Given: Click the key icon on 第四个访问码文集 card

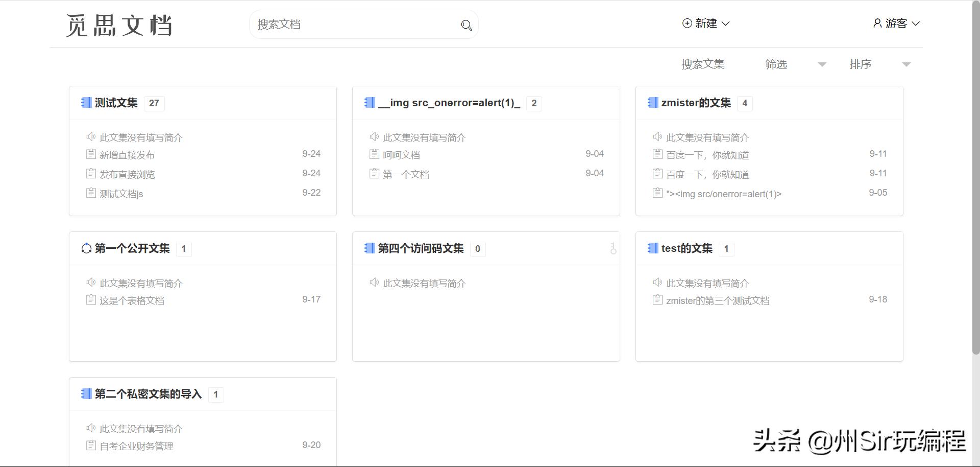Looking at the screenshot, I should [x=612, y=249].
